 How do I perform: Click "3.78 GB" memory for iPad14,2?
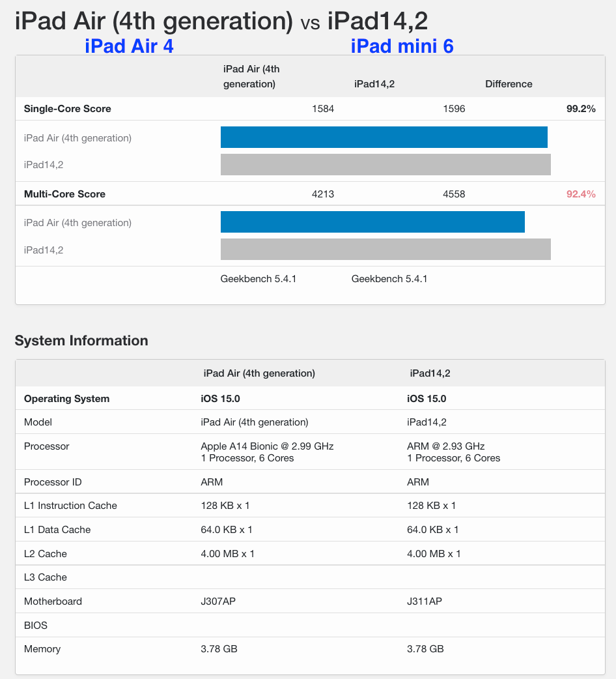tap(425, 649)
